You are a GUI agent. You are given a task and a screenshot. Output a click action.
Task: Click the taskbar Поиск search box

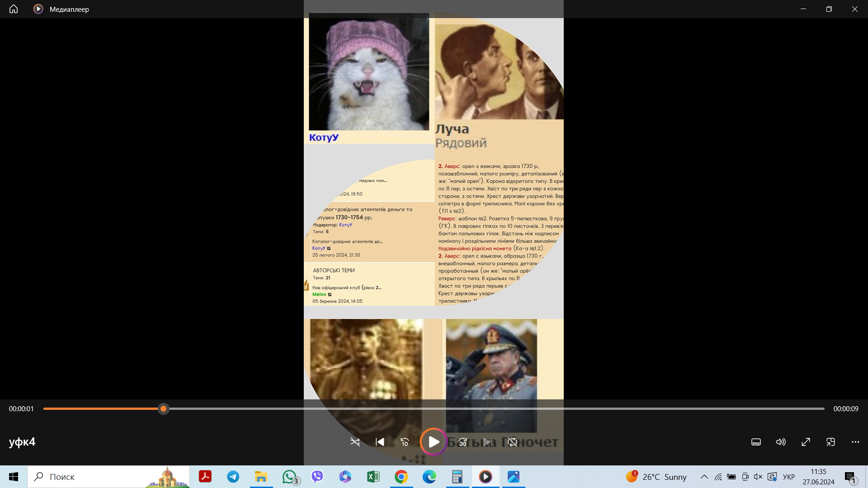click(x=108, y=477)
